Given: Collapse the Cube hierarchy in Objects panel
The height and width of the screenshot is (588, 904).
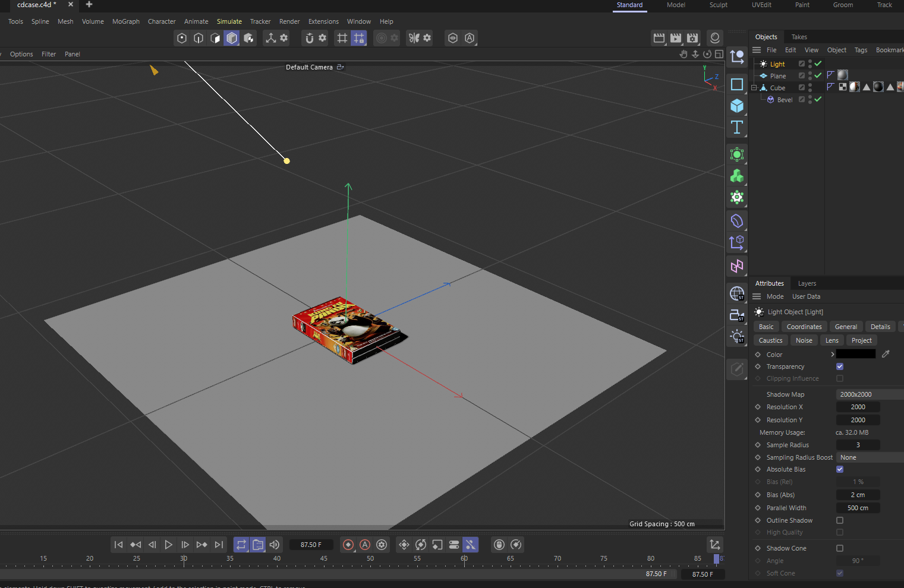Looking at the screenshot, I should tap(754, 87).
